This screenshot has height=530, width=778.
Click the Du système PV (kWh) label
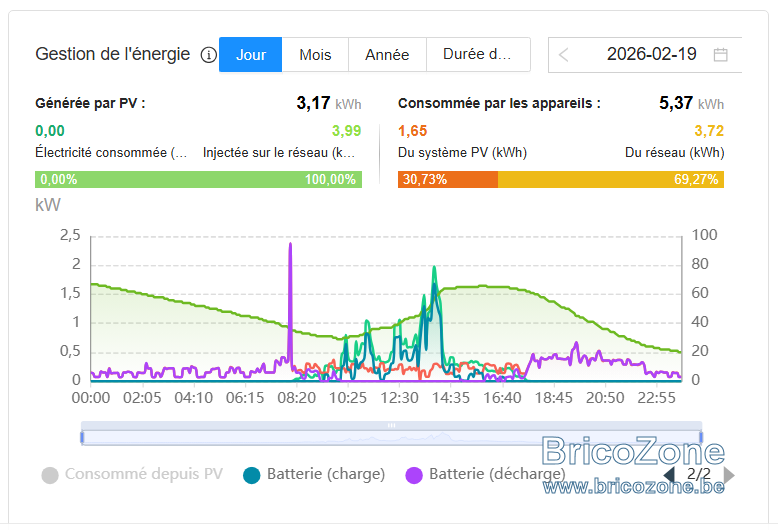coord(462,153)
